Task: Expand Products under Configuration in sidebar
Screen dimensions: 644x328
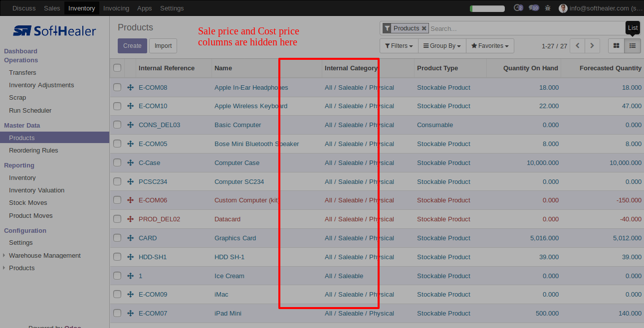Action: tap(18, 268)
